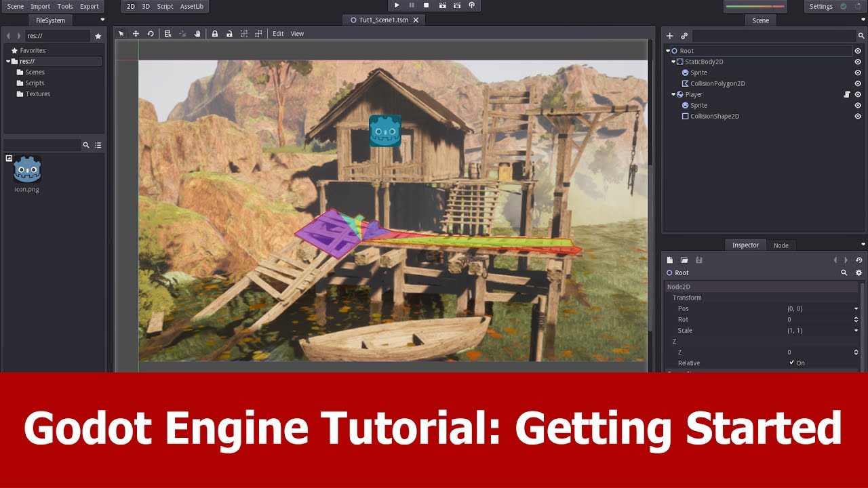Create a new resource in the Inspector

pyautogui.click(x=670, y=260)
